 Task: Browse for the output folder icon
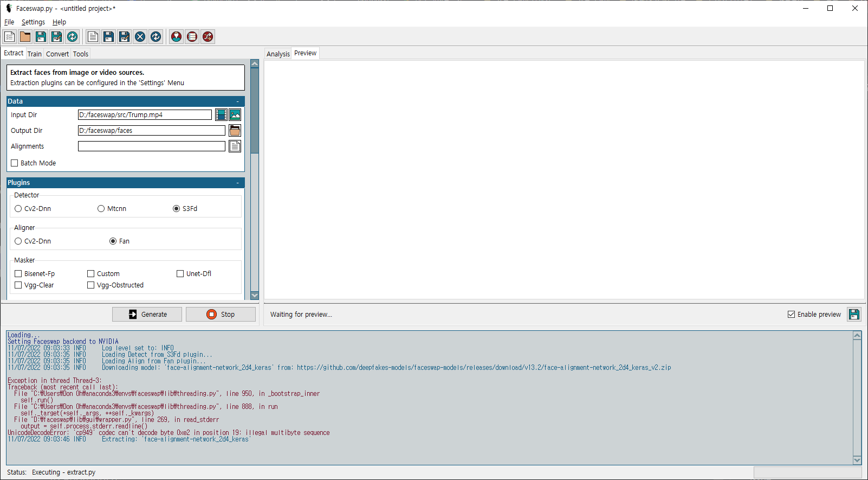pyautogui.click(x=235, y=130)
